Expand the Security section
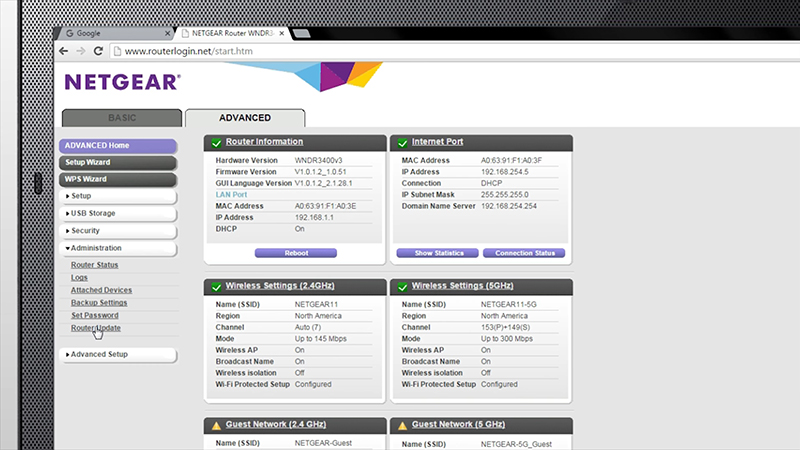The height and width of the screenshot is (450, 800). 118,231
